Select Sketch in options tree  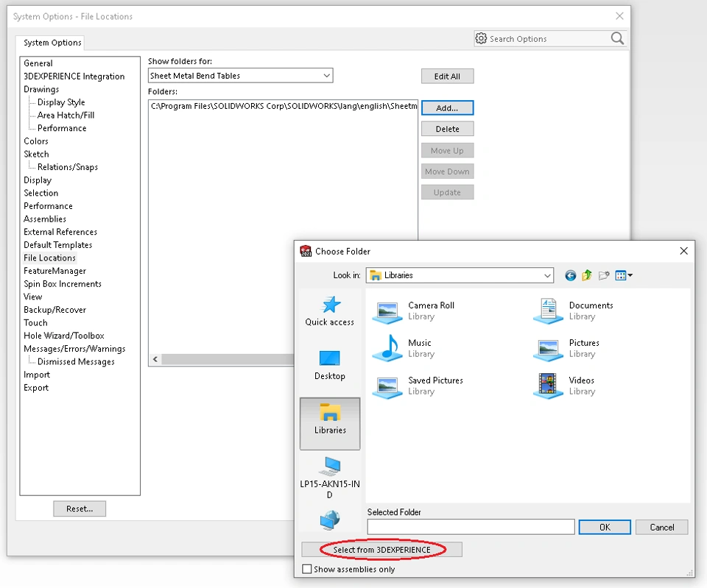37,154
